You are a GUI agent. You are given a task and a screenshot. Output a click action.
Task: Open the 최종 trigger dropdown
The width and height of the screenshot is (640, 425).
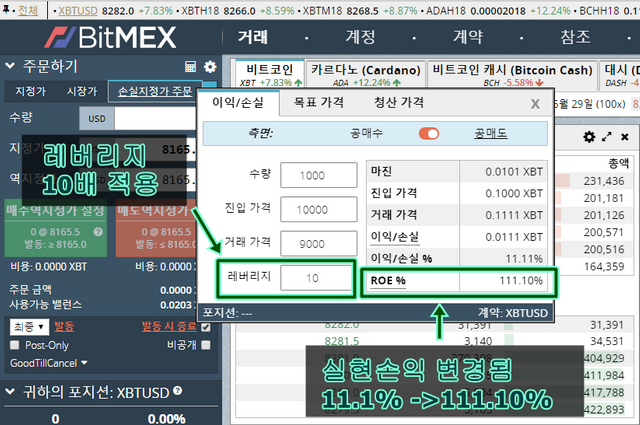pyautogui.click(x=29, y=327)
